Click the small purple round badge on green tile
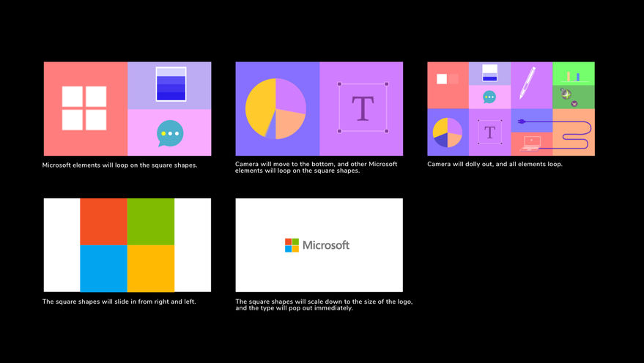 point(574,104)
